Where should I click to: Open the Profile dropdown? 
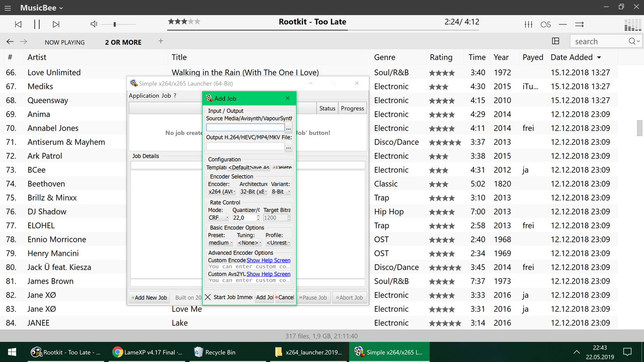click(278, 243)
